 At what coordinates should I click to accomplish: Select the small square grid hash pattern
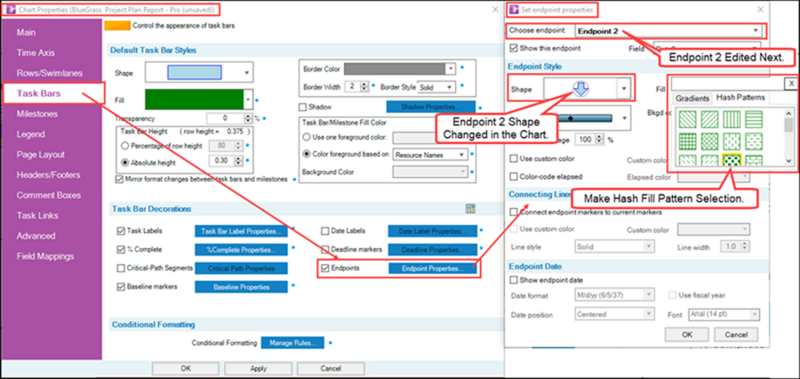[x=687, y=140]
